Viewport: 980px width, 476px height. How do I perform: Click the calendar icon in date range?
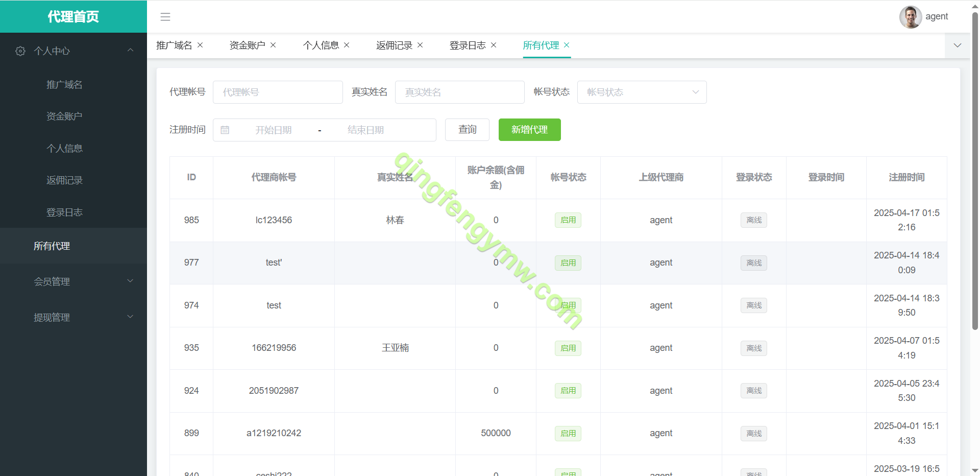pyautogui.click(x=225, y=130)
